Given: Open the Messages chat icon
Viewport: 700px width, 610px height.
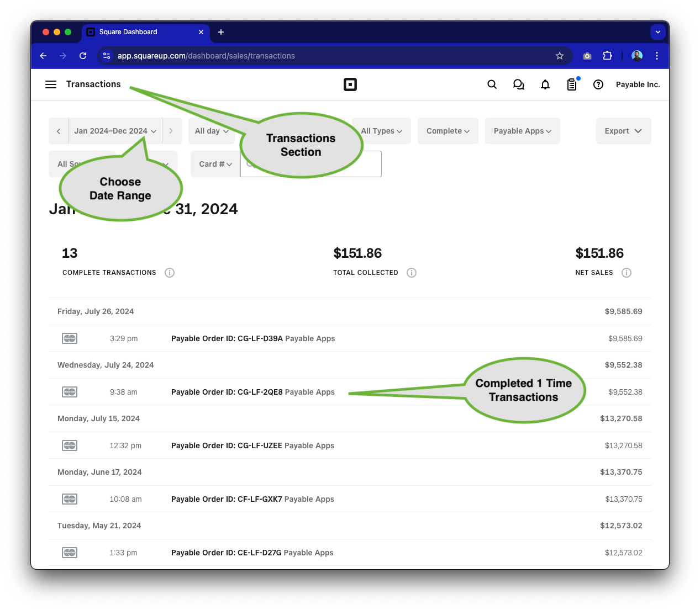Looking at the screenshot, I should coord(518,84).
